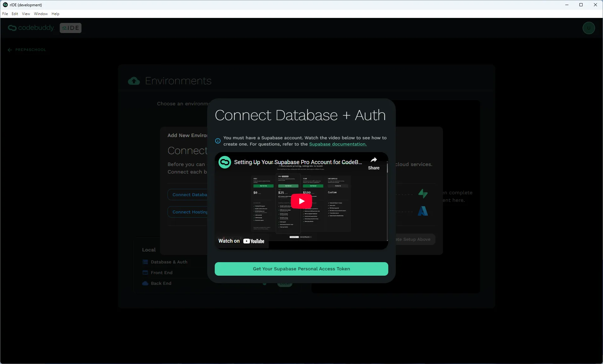This screenshot has width=603, height=364.
Task: Open the Edit menu
Action: coord(15,14)
